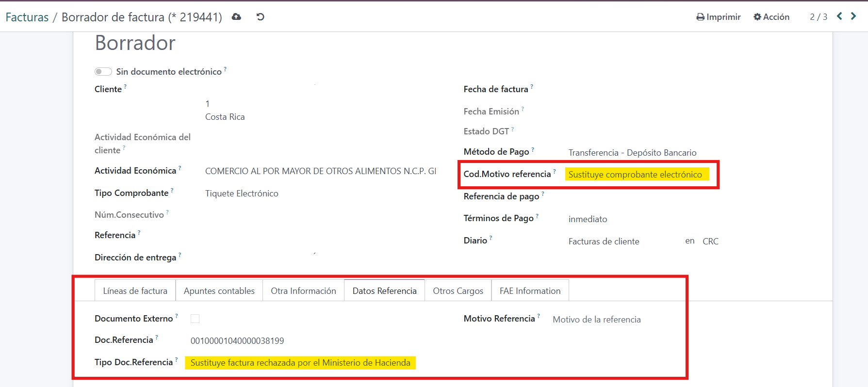
Task: Open the Otros Cargos tab
Action: pyautogui.click(x=458, y=291)
